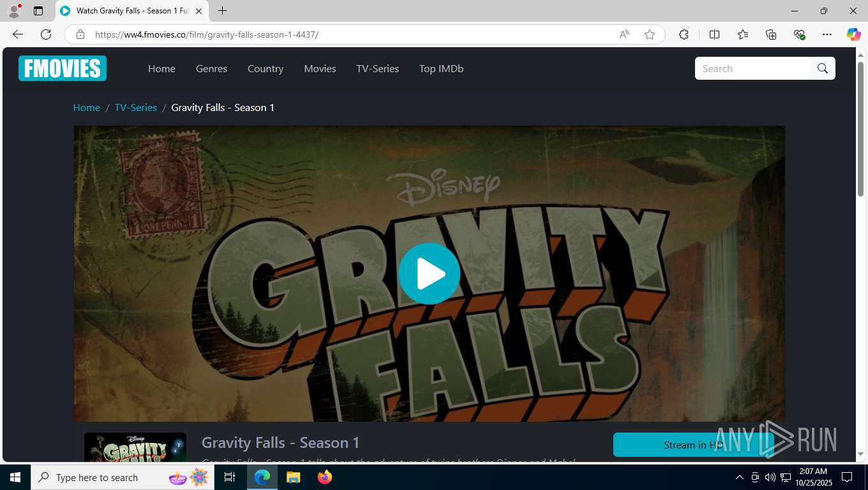Go back in browser history
Viewport: 868px width, 490px height.
(18, 34)
